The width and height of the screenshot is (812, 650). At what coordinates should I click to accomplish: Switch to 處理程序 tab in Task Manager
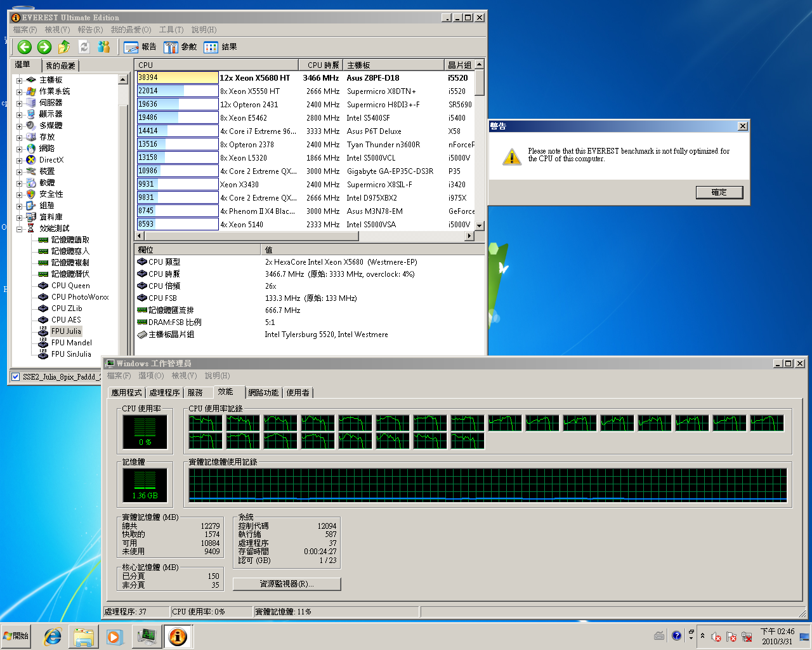[x=165, y=393]
